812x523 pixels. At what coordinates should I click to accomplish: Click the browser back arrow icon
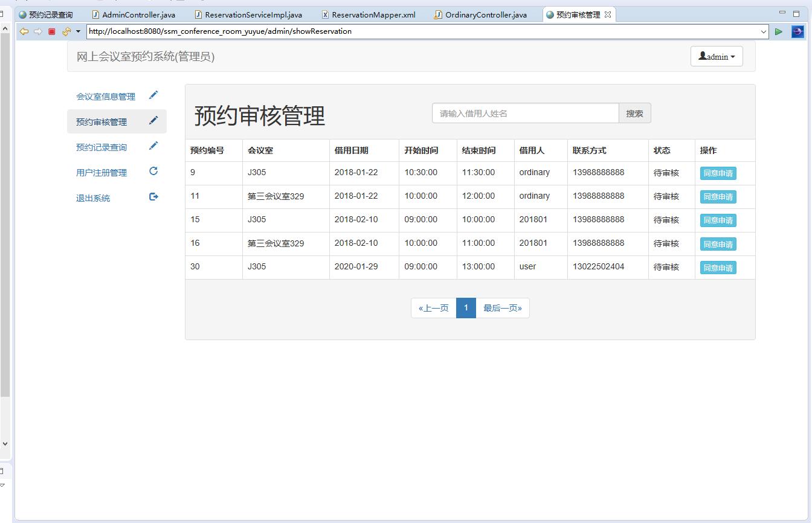tap(24, 31)
